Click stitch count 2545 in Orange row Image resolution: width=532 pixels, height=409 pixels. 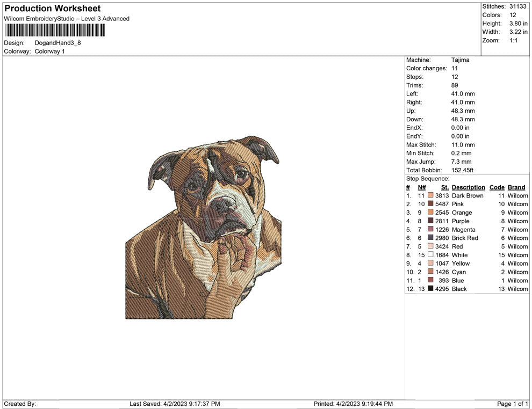coord(442,213)
